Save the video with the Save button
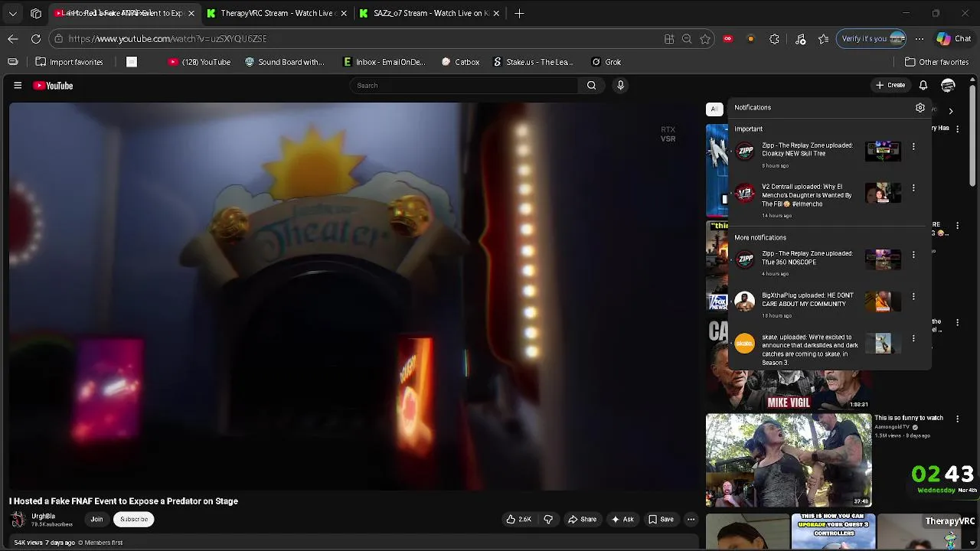The height and width of the screenshot is (551, 980). tap(661, 520)
